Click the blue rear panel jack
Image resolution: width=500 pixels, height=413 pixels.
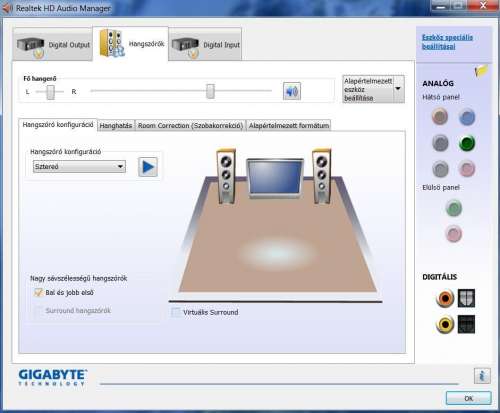(x=467, y=117)
